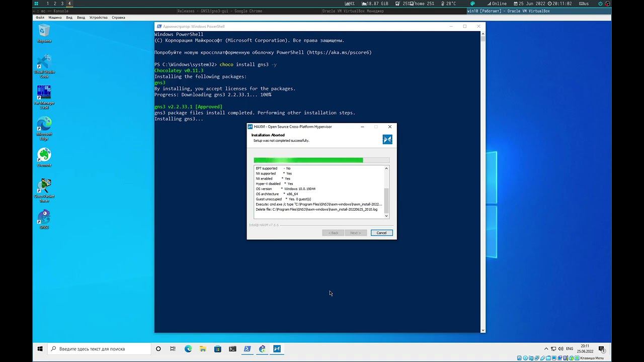Click the HAXM log scrollbar up arrow

[386, 168]
